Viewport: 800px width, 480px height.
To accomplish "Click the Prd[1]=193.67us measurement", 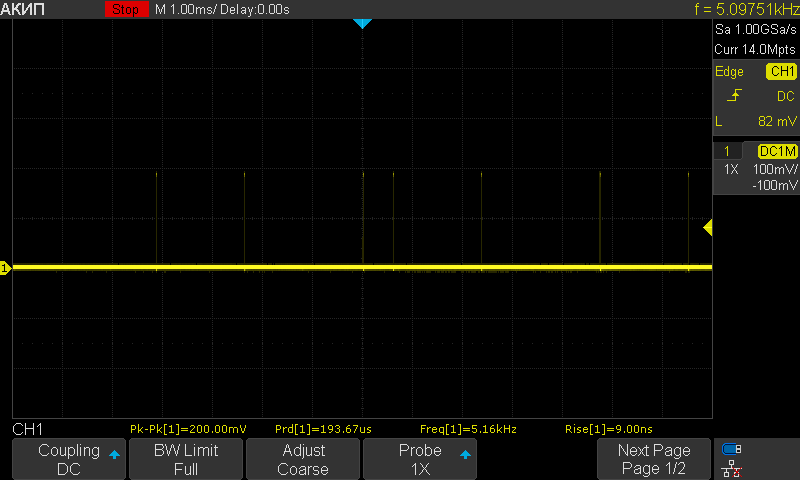I will [x=323, y=429].
